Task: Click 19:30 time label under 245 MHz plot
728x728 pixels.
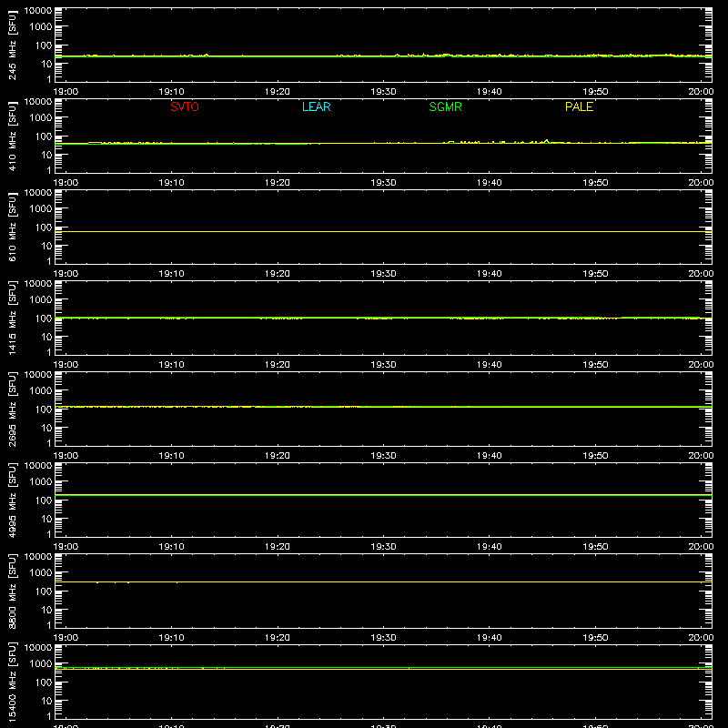Action: pos(383,92)
